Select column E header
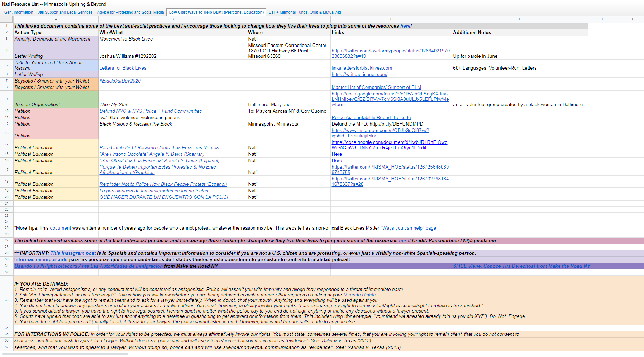644x357 pixels. 520,19
